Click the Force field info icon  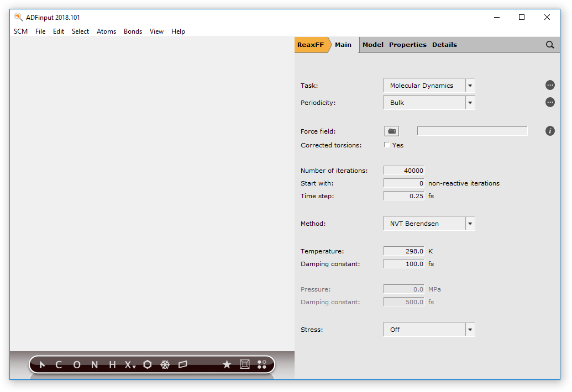click(x=550, y=131)
